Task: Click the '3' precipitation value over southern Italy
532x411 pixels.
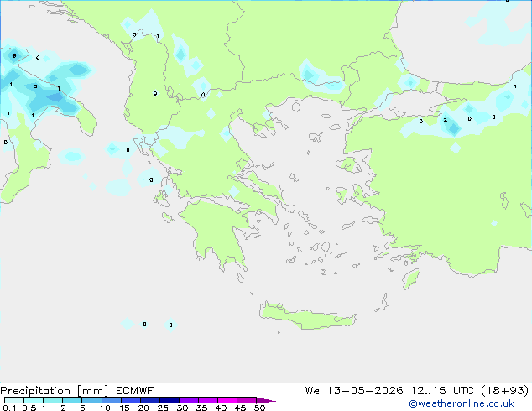Action: pyautogui.click(x=35, y=86)
